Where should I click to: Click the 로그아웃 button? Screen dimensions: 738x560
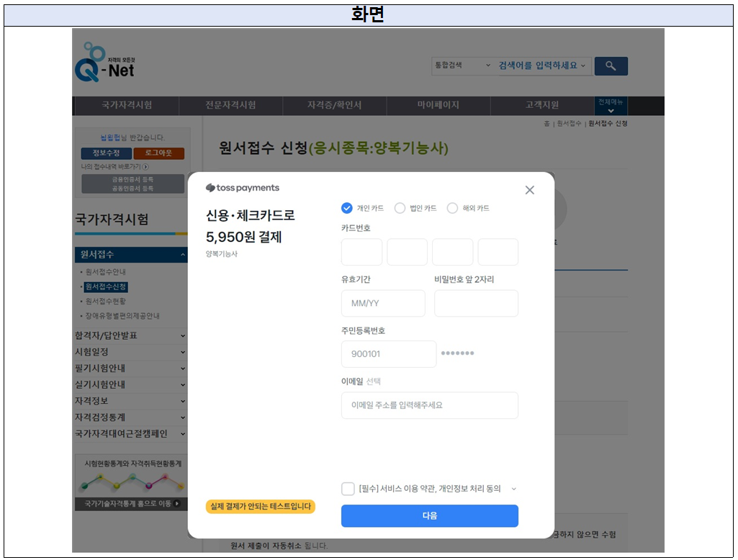tap(158, 153)
